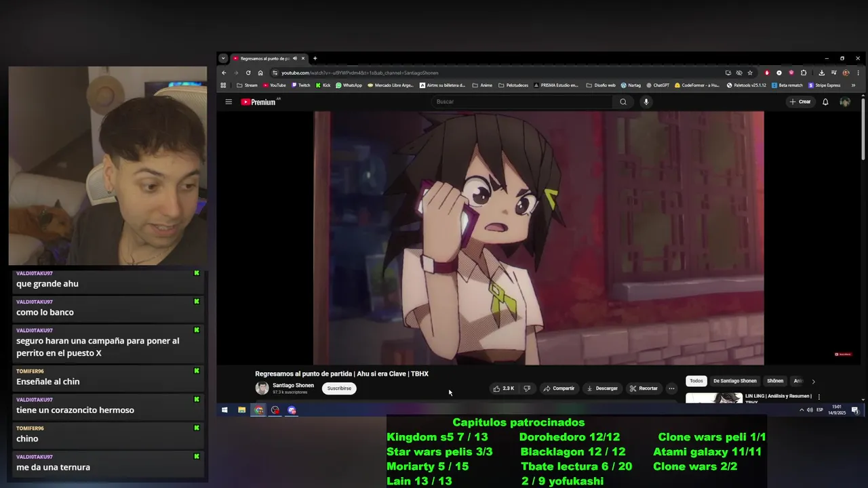Open the Kick bookmark
This screenshot has height=488, width=868.
click(323, 85)
